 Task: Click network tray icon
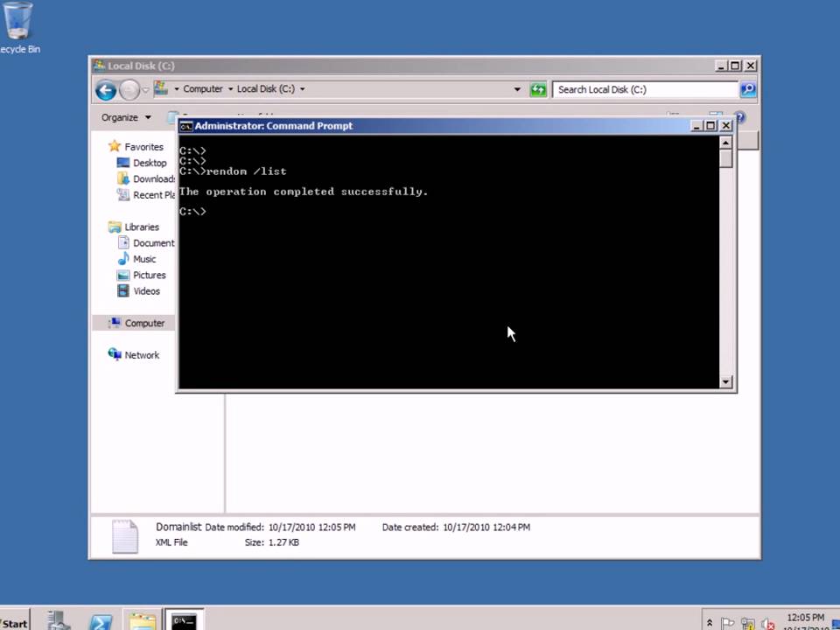tap(747, 624)
